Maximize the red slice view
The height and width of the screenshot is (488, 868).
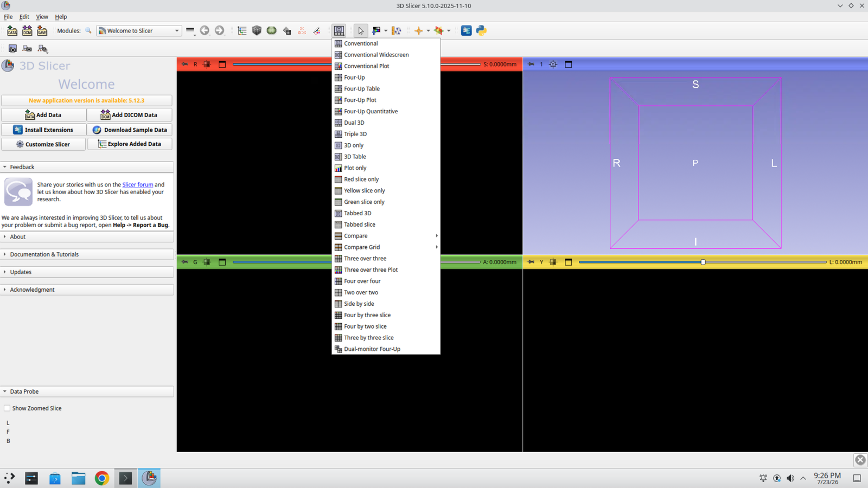coord(222,64)
